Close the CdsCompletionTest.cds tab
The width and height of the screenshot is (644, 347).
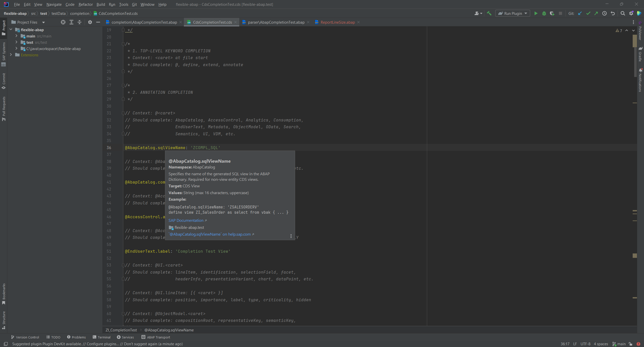coord(235,22)
